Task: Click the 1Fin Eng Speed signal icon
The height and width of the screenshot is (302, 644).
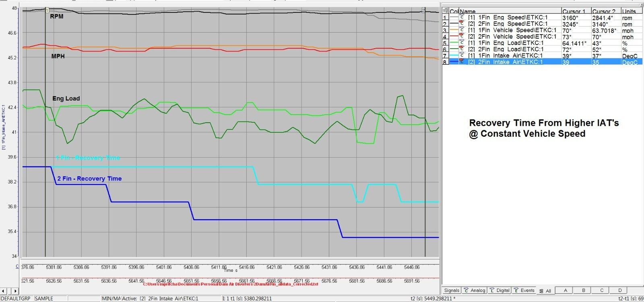Action: [462, 17]
